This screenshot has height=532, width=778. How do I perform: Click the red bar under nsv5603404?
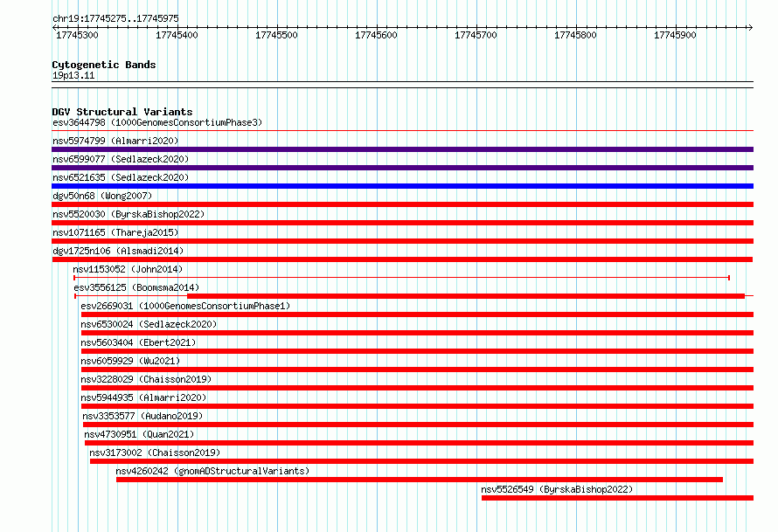pyautogui.click(x=417, y=351)
